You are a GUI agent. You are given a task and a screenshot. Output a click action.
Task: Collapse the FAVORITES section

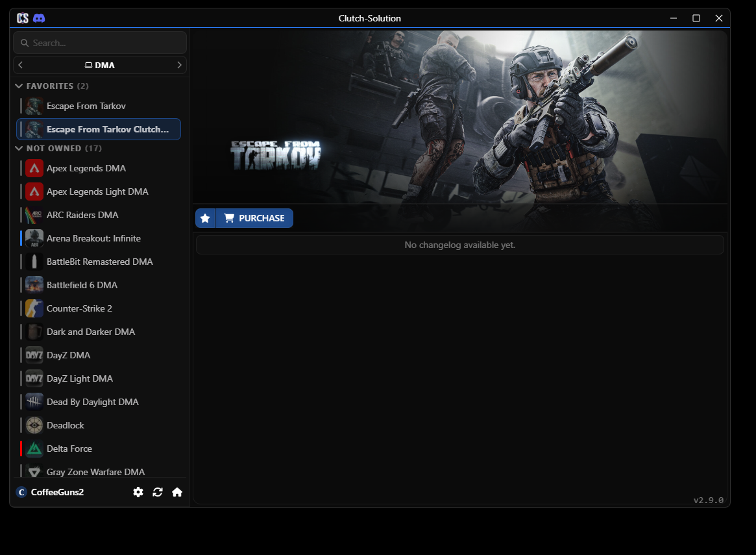coord(19,86)
